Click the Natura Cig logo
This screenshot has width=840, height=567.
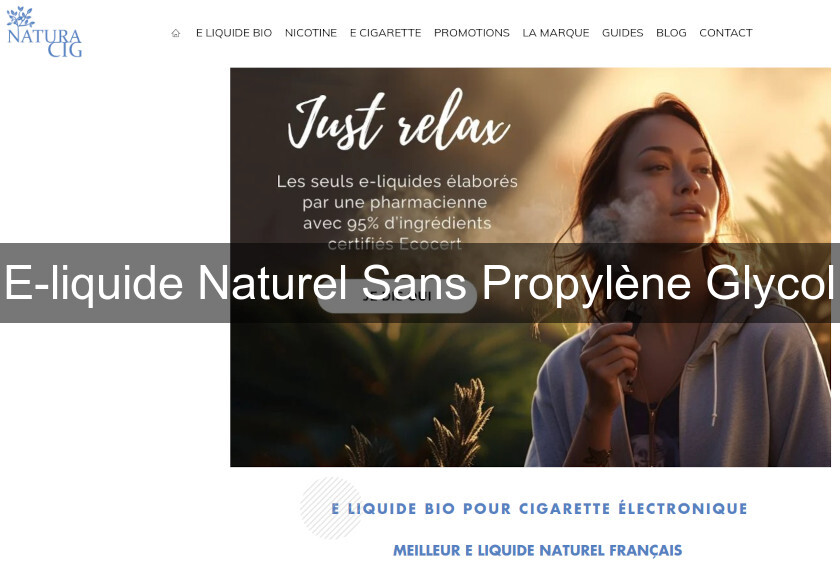click(x=44, y=32)
